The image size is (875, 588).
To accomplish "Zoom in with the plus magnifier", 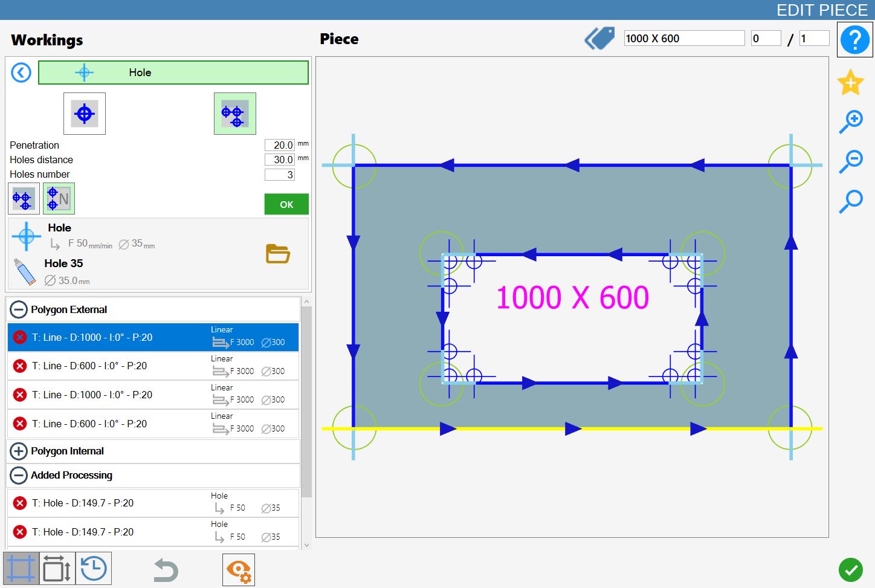I will pyautogui.click(x=851, y=122).
